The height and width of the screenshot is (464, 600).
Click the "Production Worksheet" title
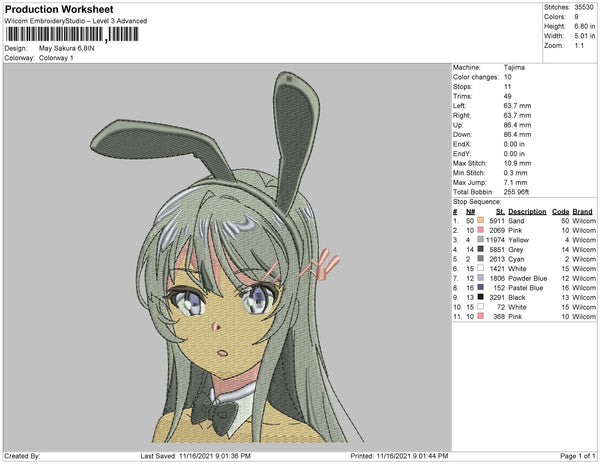pyautogui.click(x=59, y=9)
